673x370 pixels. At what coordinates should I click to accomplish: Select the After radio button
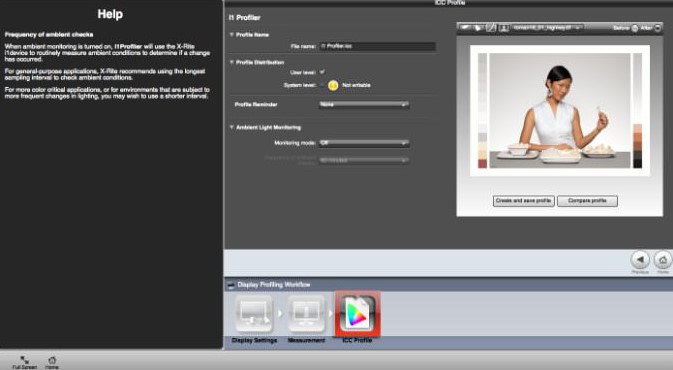point(658,28)
